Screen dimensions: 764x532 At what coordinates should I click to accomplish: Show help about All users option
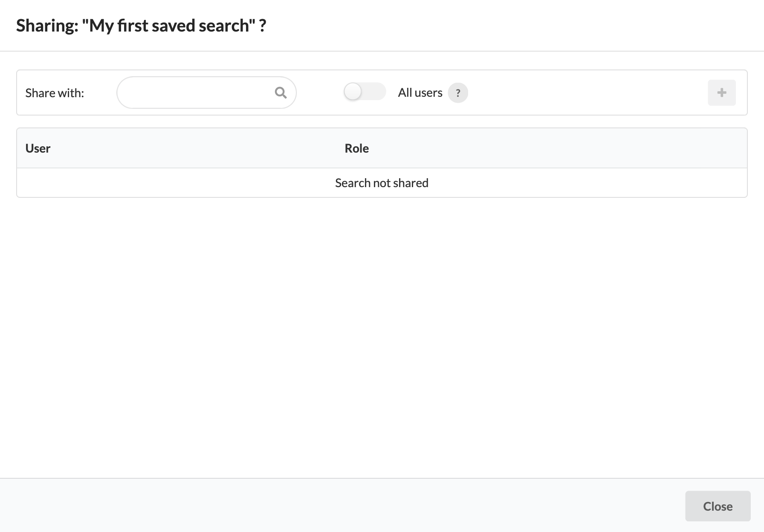pyautogui.click(x=458, y=93)
